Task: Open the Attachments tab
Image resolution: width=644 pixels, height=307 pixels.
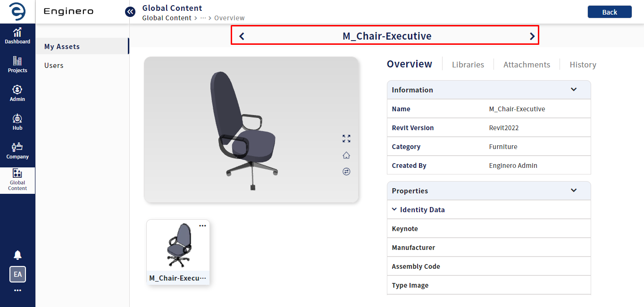Action: (x=527, y=65)
